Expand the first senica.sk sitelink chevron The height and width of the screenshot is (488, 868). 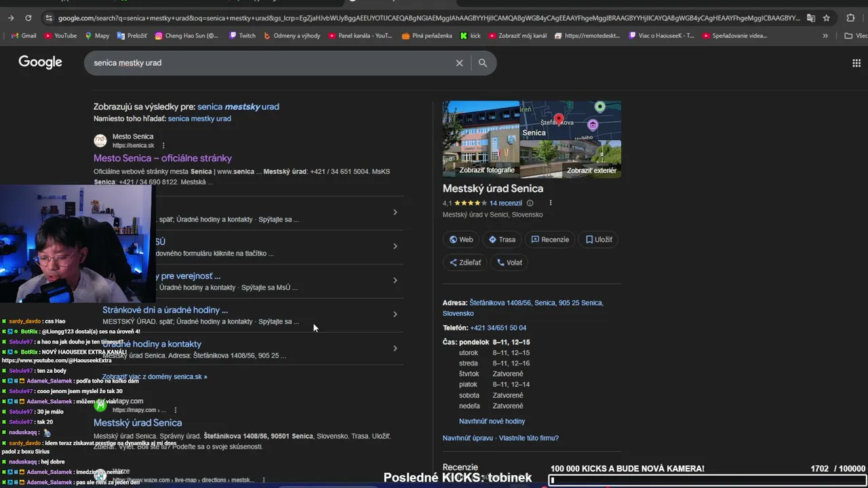coord(395,212)
